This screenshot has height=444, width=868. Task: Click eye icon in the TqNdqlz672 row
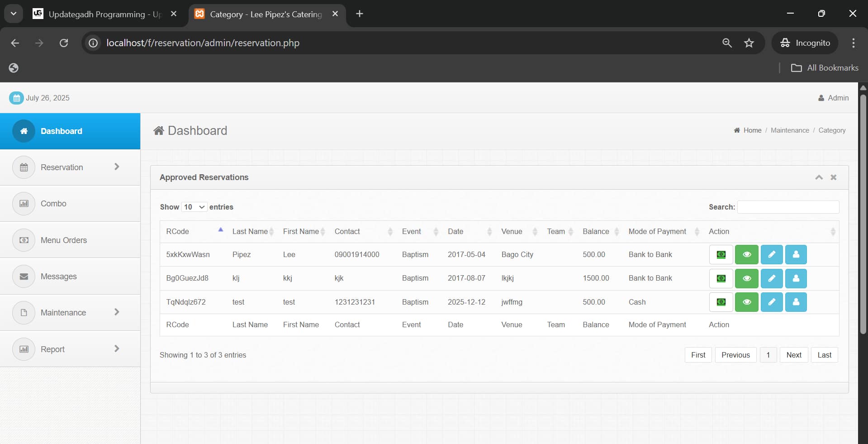click(x=746, y=302)
